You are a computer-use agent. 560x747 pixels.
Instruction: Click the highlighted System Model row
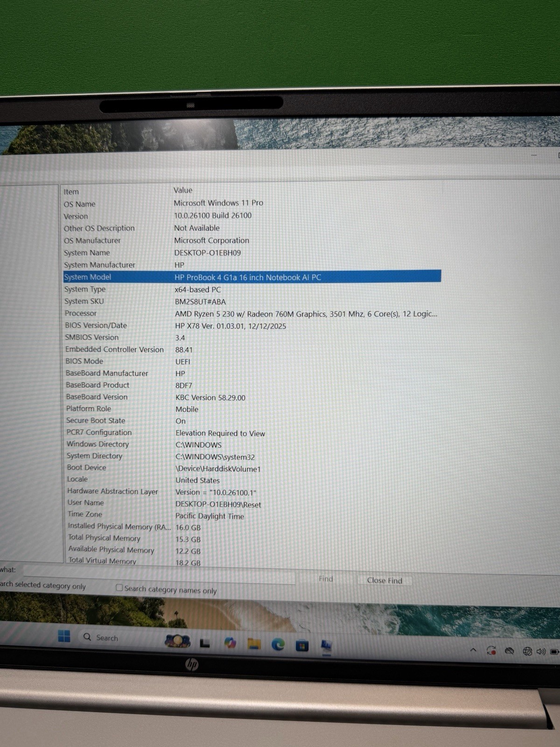pos(252,277)
